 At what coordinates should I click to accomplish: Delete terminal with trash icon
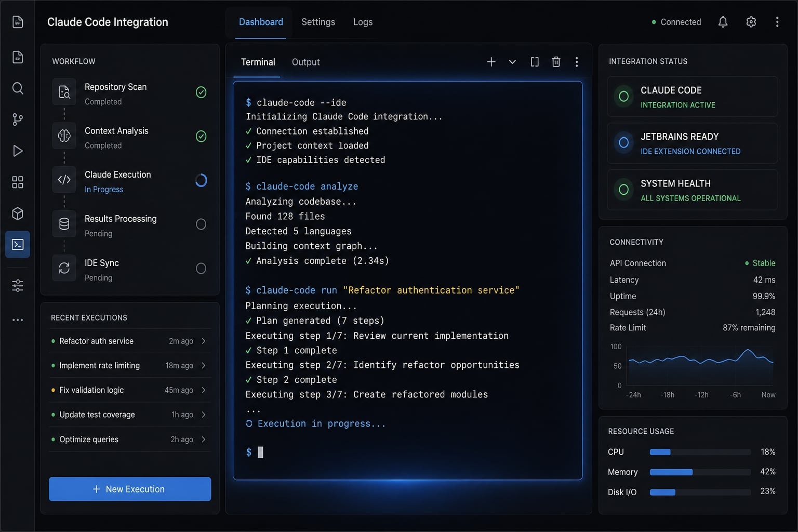coord(556,62)
